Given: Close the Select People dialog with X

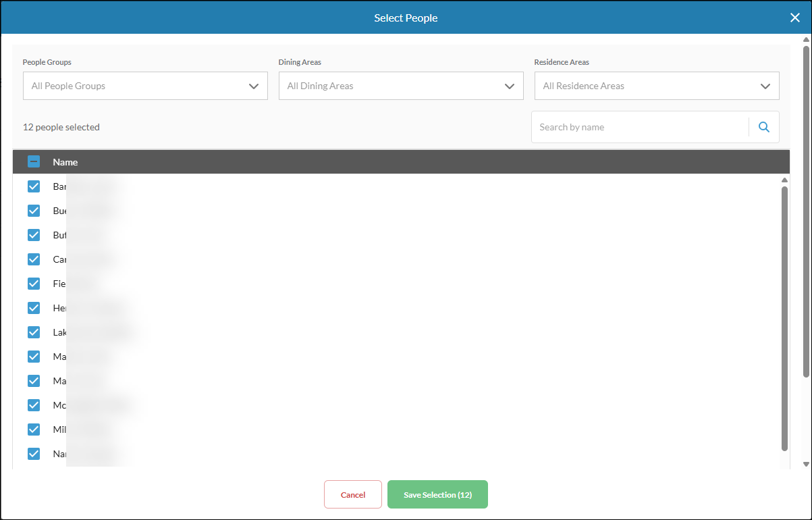Looking at the screenshot, I should click(794, 18).
